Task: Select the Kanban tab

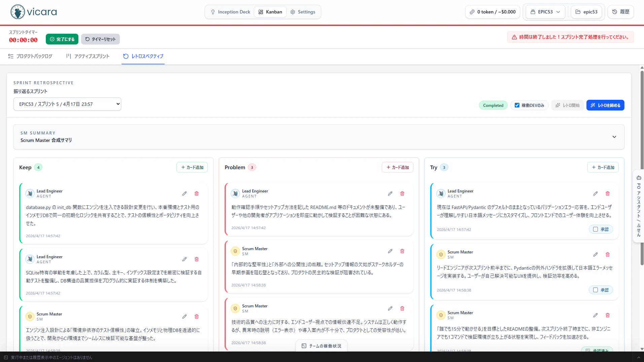Action: coord(270,12)
